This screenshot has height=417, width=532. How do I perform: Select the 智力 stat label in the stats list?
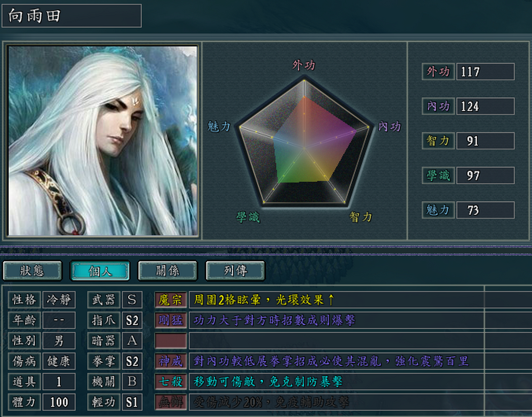coord(438,141)
